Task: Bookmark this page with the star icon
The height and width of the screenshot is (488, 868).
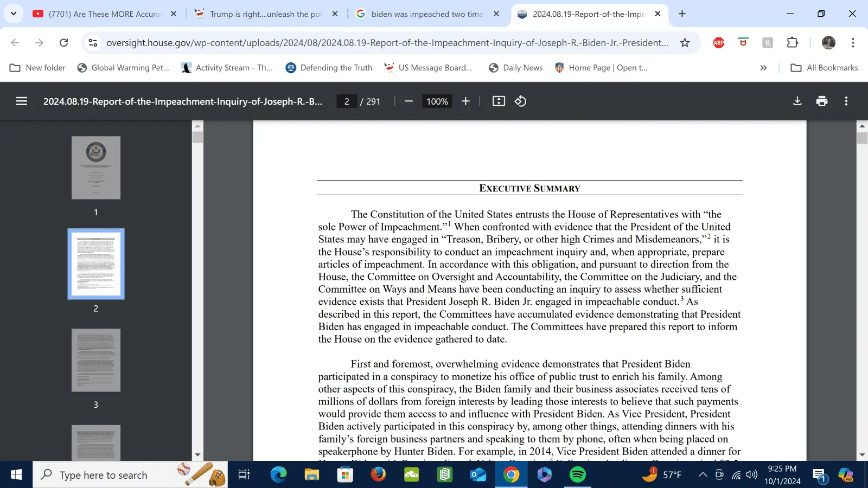Action: [x=685, y=43]
